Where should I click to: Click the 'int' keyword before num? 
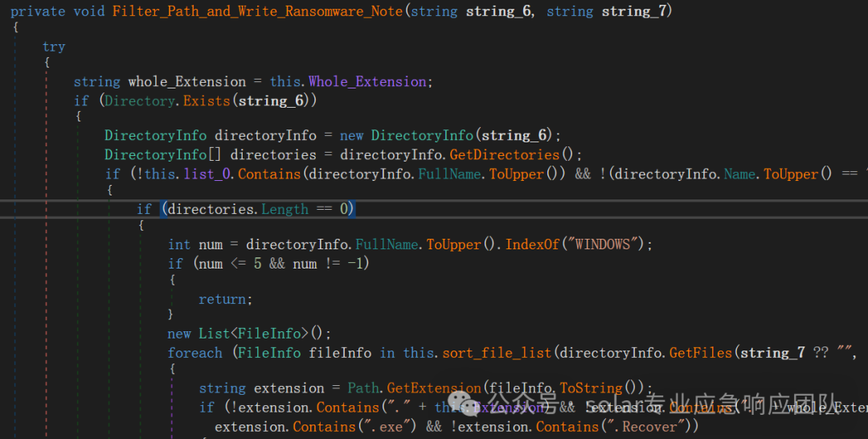pyautogui.click(x=178, y=244)
